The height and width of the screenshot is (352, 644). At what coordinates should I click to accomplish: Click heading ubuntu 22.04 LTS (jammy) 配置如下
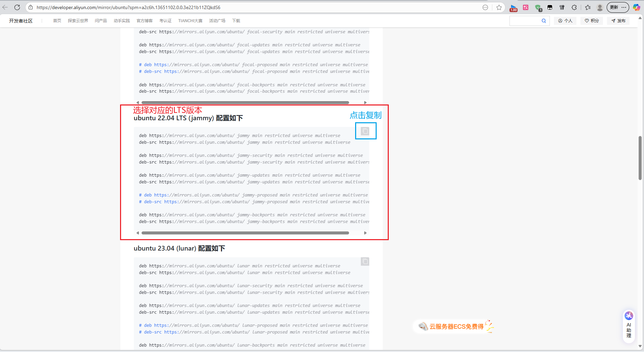[188, 118]
